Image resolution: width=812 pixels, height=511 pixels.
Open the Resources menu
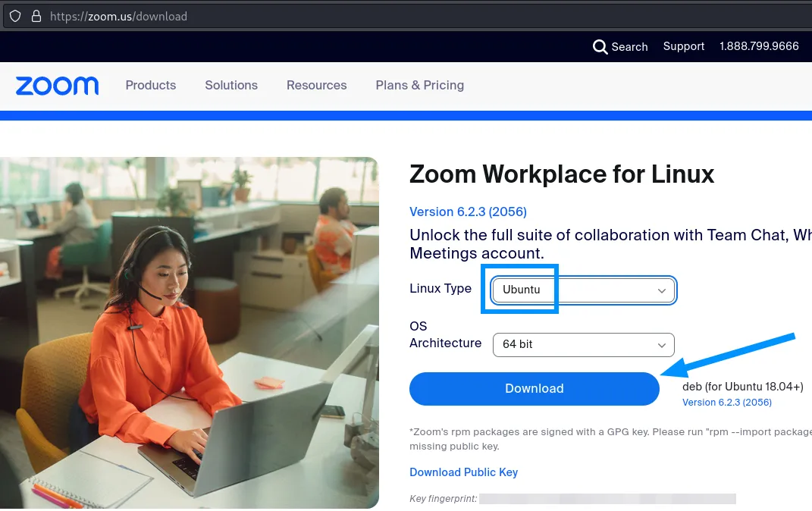coord(316,85)
